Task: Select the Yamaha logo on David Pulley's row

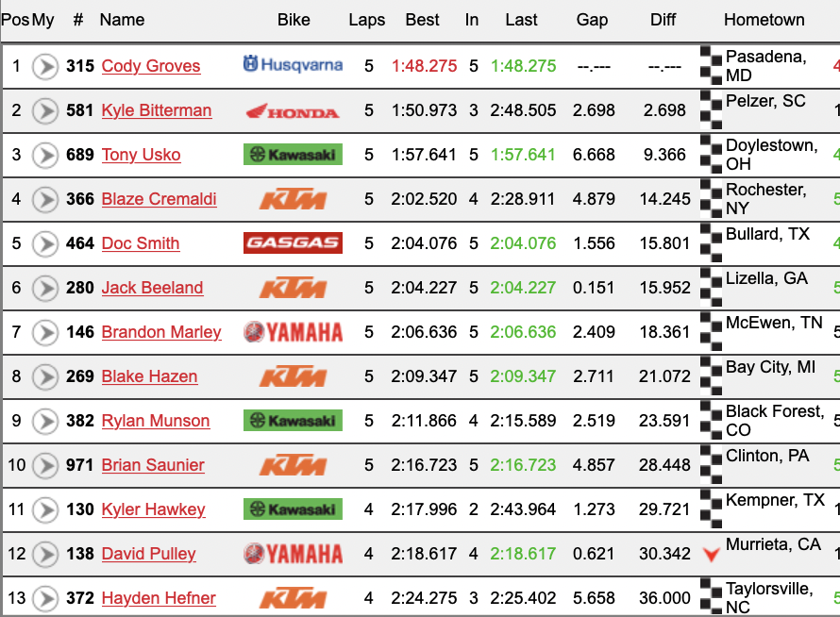Action: 294,554
